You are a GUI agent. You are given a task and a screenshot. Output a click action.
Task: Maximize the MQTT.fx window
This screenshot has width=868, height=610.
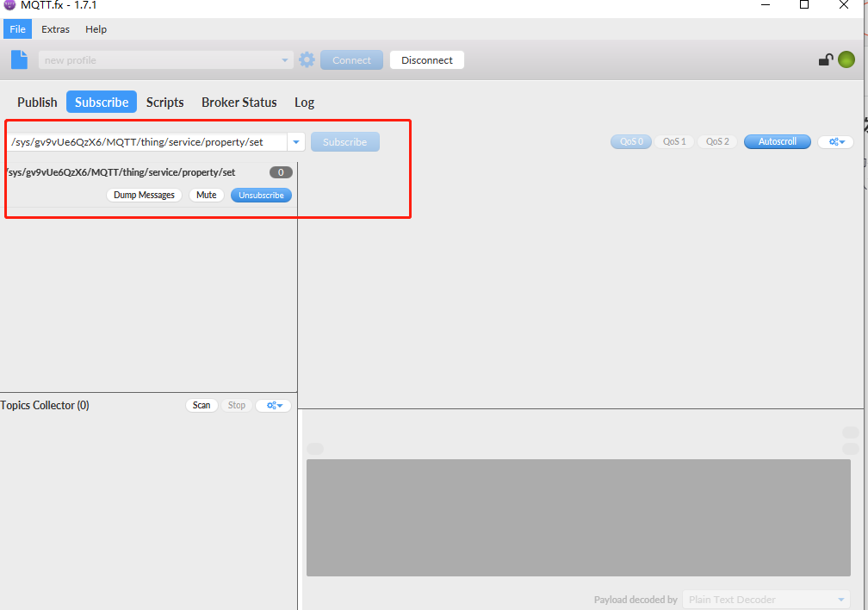804,5
